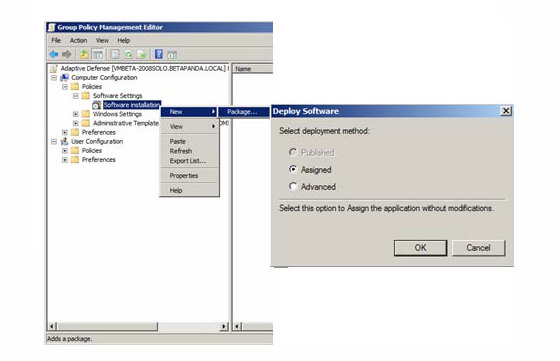Click the Software Settings folder icon
Viewport: 560px width, 361px height.
(86, 96)
